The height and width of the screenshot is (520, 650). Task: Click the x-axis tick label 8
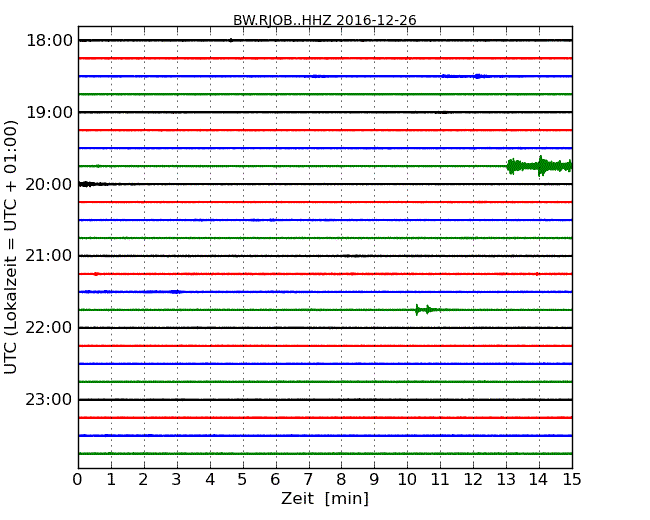341,480
